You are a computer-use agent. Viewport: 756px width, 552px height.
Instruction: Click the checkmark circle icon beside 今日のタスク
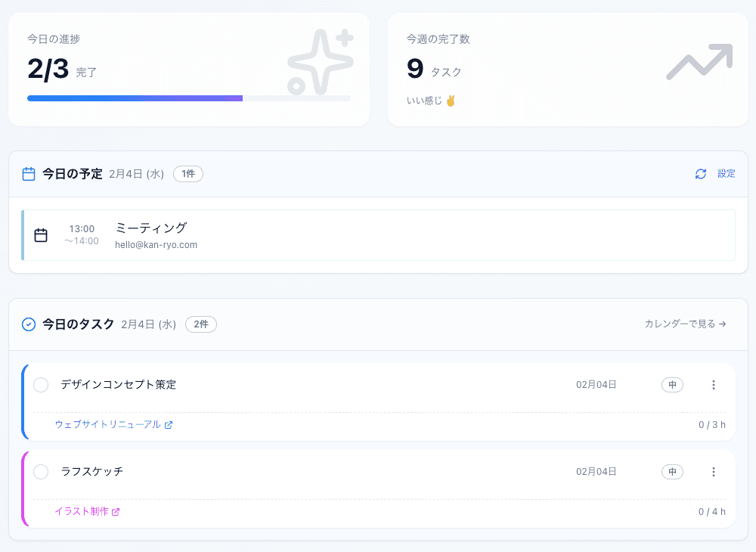[x=29, y=324]
